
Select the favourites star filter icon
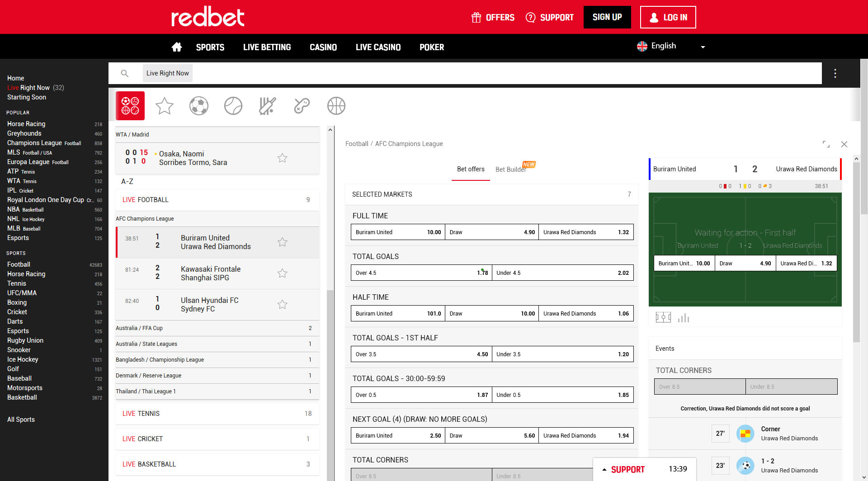coord(165,106)
